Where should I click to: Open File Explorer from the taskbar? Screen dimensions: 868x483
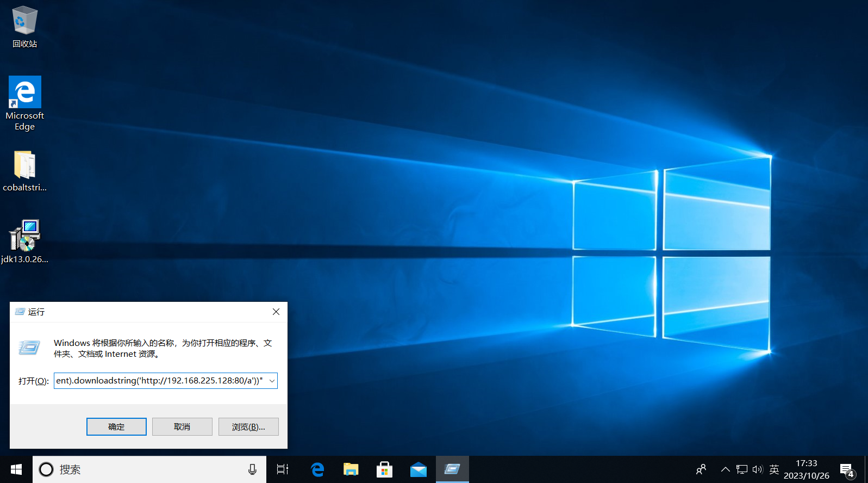(x=351, y=469)
